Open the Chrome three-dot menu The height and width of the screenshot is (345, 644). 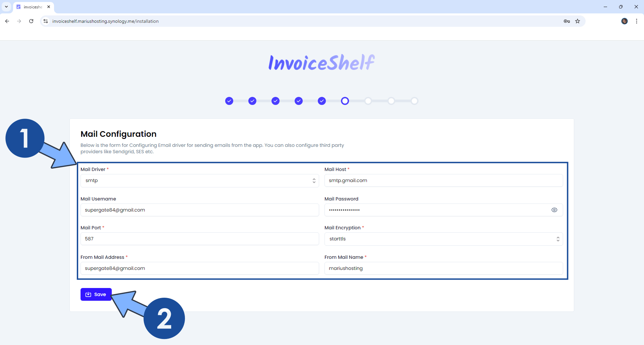point(637,21)
